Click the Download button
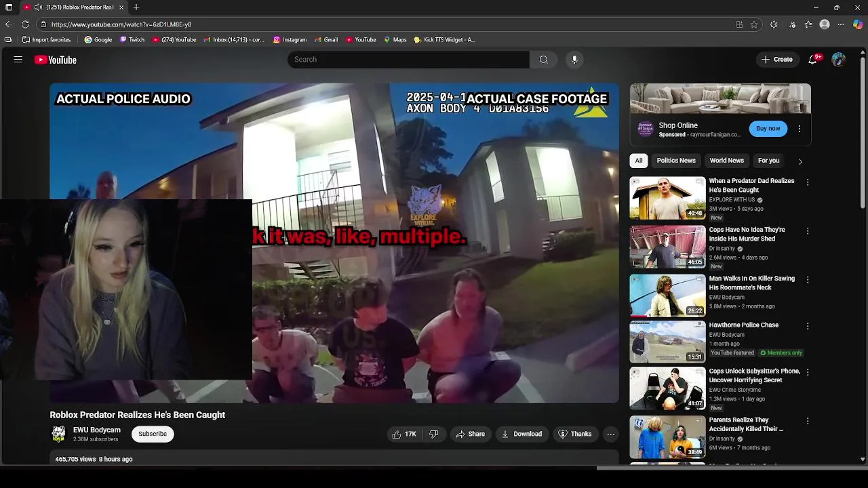The height and width of the screenshot is (488, 868). point(521,434)
